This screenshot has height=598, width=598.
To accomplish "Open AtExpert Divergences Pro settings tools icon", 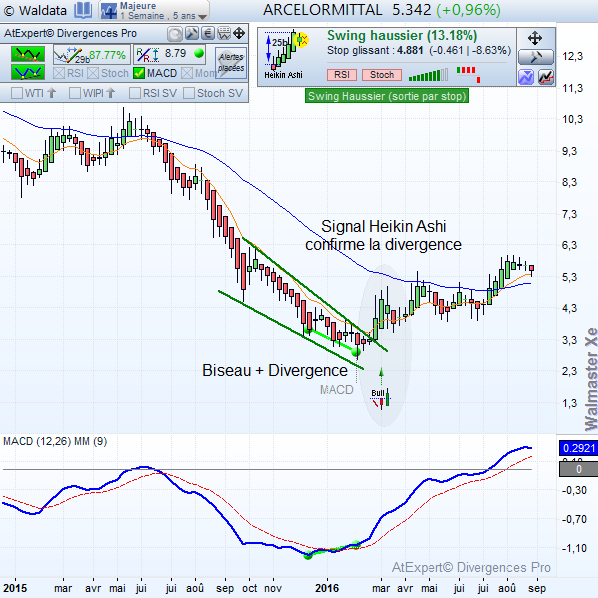I will [192, 34].
